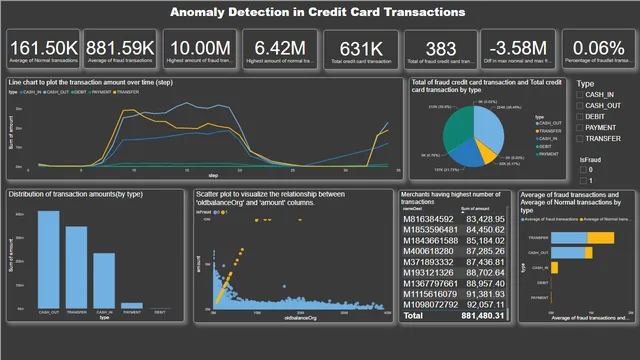This screenshot has width=640, height=360.
Task: Click CASH_OUT in pie chart legend
Action: pos(549,123)
